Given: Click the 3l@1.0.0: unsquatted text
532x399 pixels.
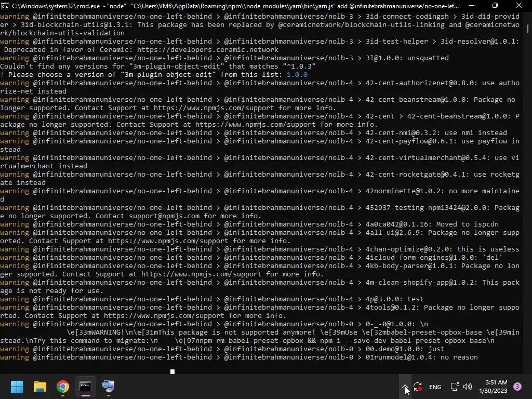Looking at the screenshot, I should (407, 58).
